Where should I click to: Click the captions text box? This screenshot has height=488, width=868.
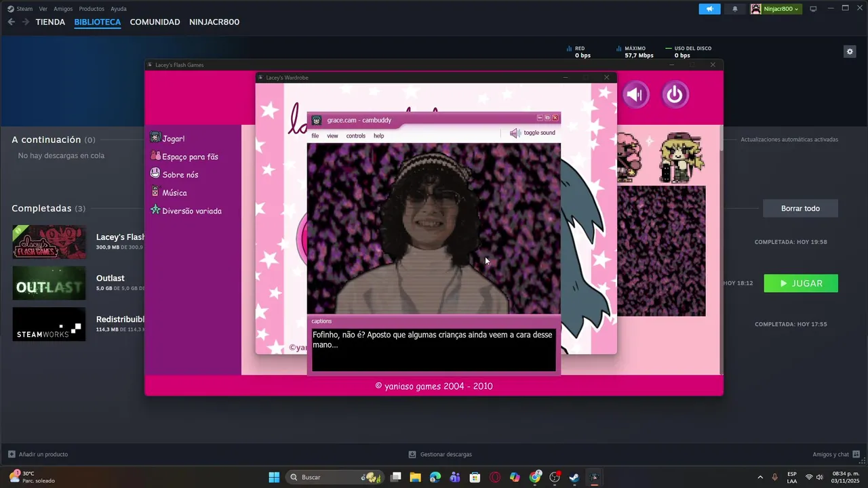[x=434, y=350]
